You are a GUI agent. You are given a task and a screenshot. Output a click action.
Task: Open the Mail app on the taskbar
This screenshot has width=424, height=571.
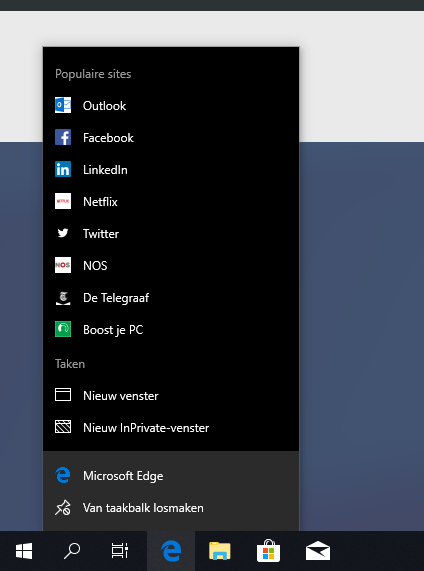click(x=318, y=551)
